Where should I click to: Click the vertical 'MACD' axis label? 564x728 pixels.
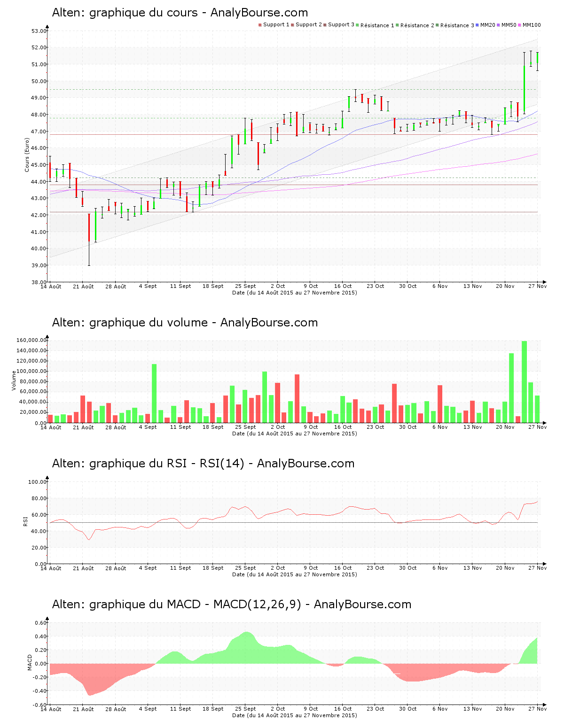pyautogui.click(x=30, y=662)
